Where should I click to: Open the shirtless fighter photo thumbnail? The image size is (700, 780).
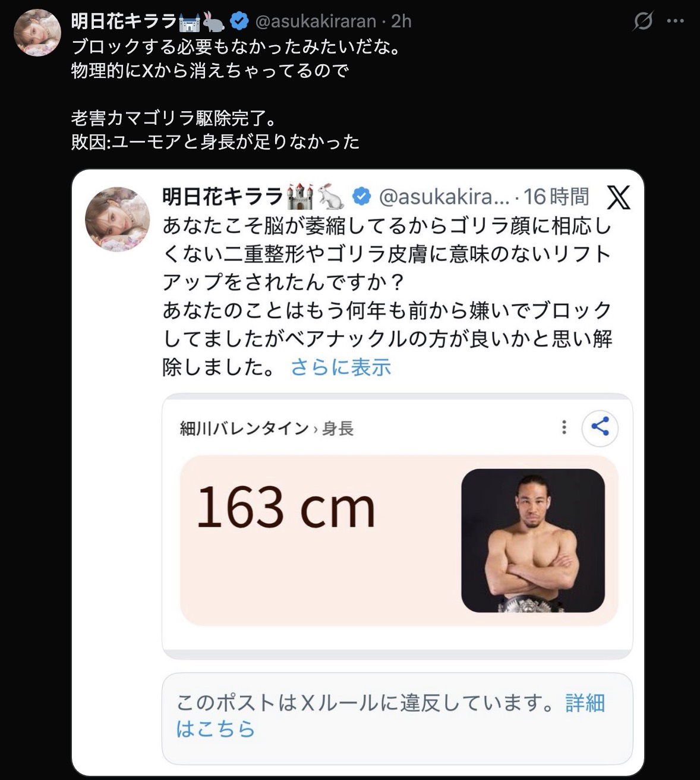533,540
